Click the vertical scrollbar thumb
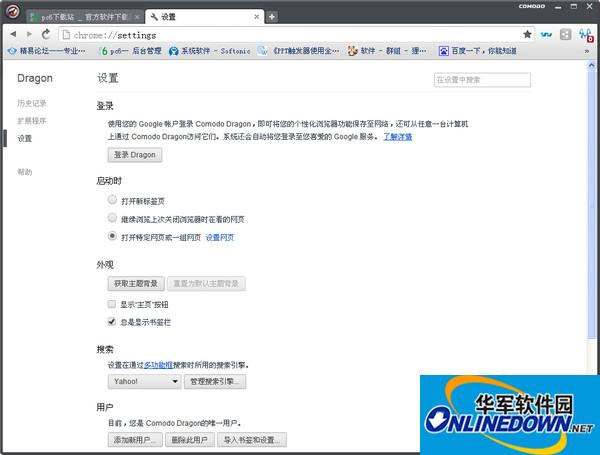 coord(591,204)
